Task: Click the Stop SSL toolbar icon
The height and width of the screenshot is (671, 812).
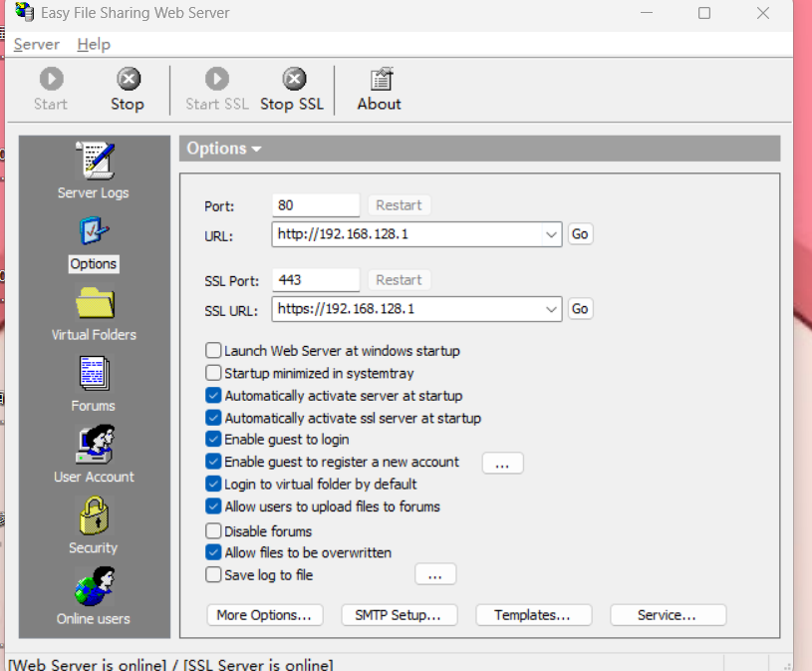Action: (x=293, y=80)
